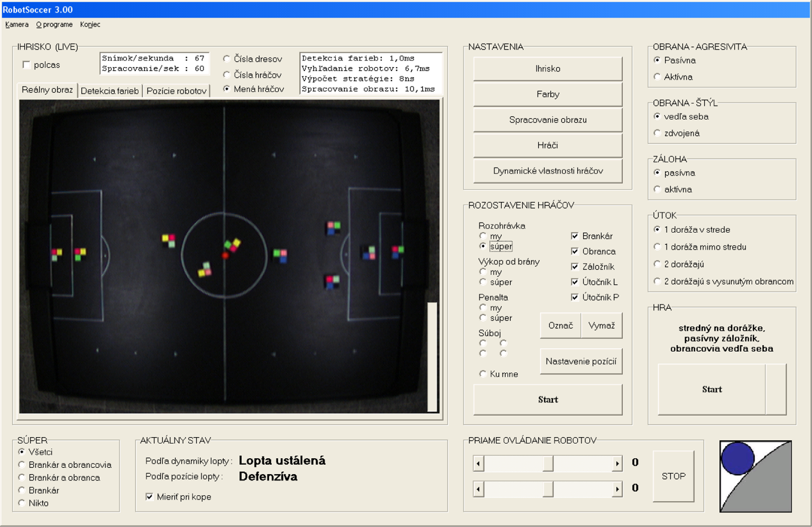
Task: Click the STOP button
Action: tap(673, 476)
